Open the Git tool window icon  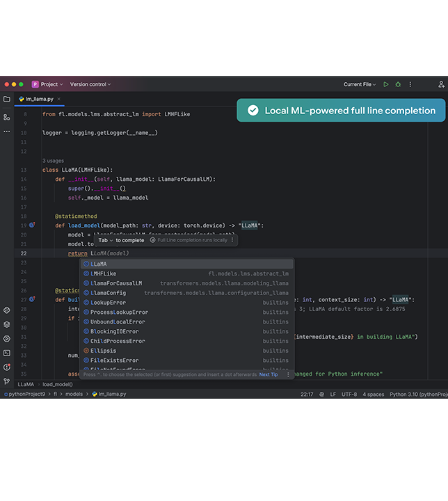click(7, 381)
